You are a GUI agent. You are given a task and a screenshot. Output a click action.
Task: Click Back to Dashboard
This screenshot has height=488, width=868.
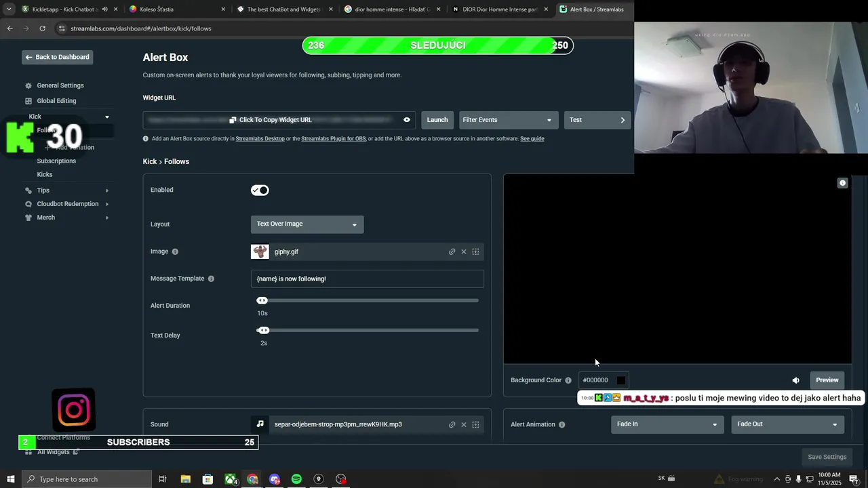pyautogui.click(x=57, y=57)
